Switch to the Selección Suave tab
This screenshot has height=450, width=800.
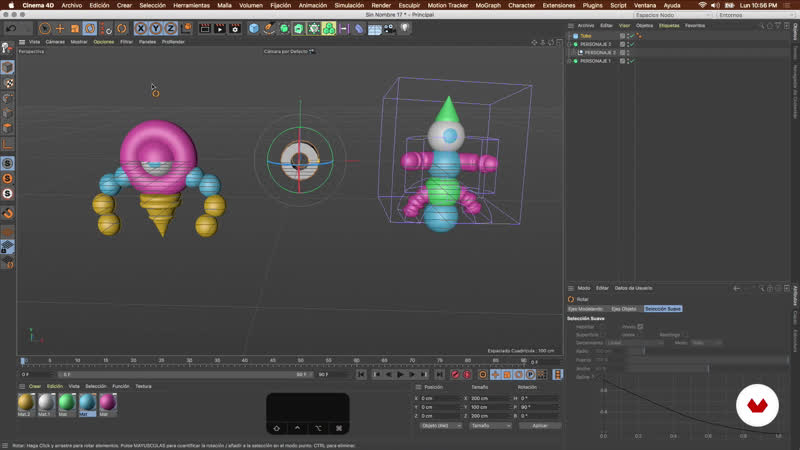pyautogui.click(x=663, y=309)
